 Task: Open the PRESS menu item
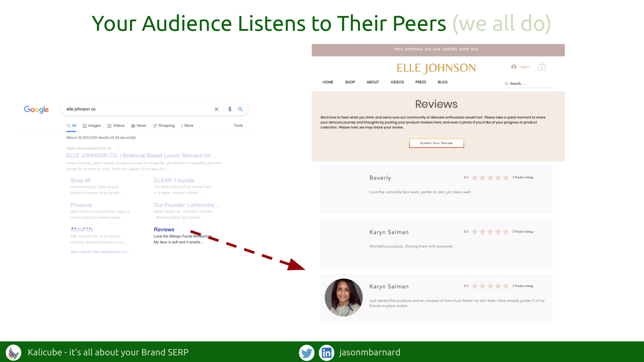point(421,82)
